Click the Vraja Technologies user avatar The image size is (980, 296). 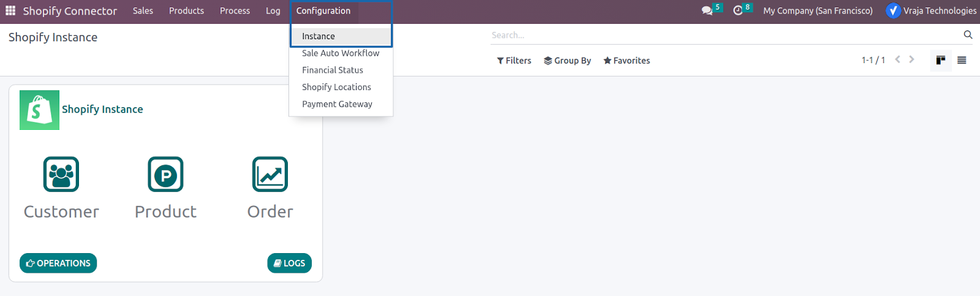click(x=894, y=10)
